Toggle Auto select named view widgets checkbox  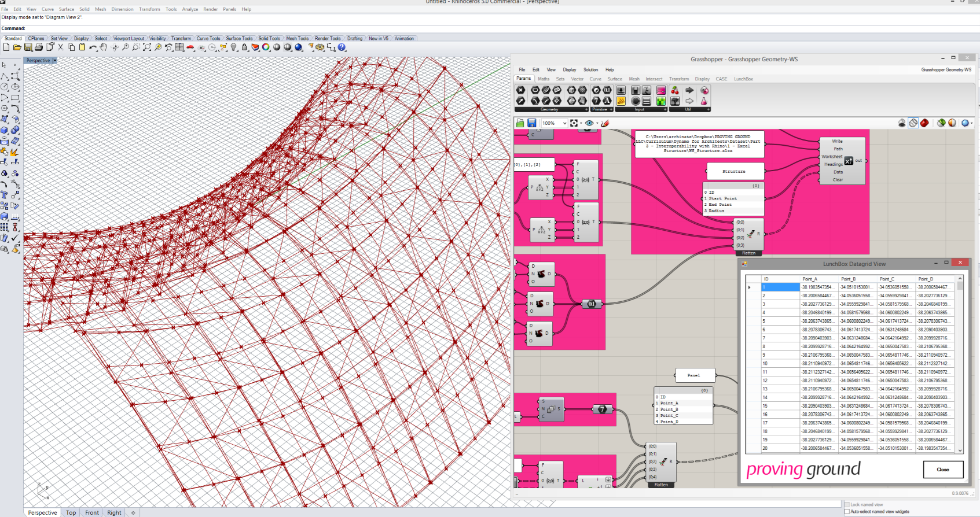pos(847,511)
